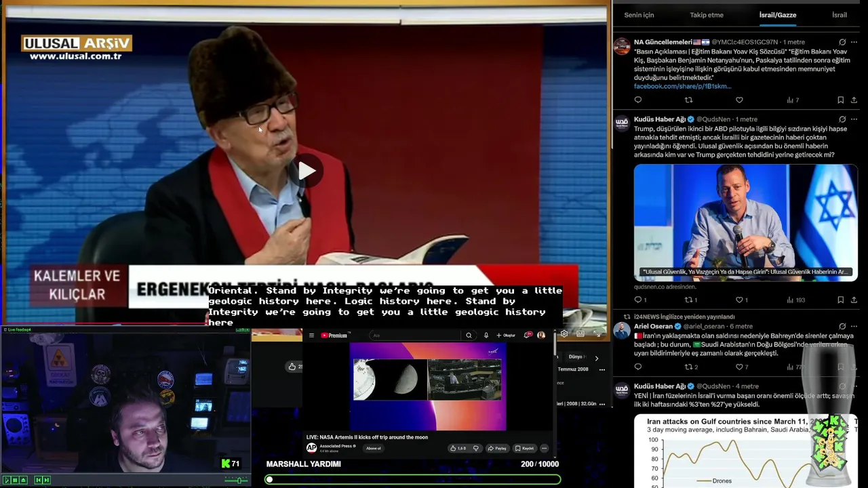
Task: Click Kudüs Haber Ağı avatar on 4-metre tweet
Action: 622,390
